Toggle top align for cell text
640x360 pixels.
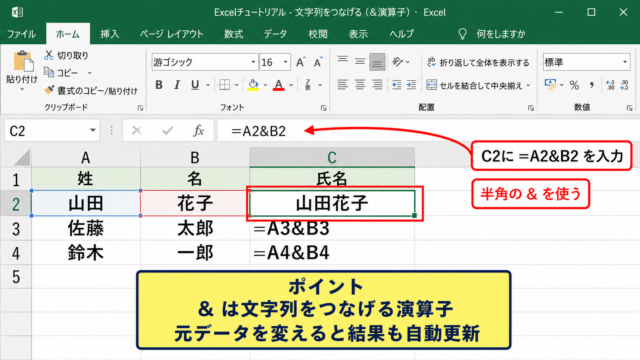click(342, 61)
